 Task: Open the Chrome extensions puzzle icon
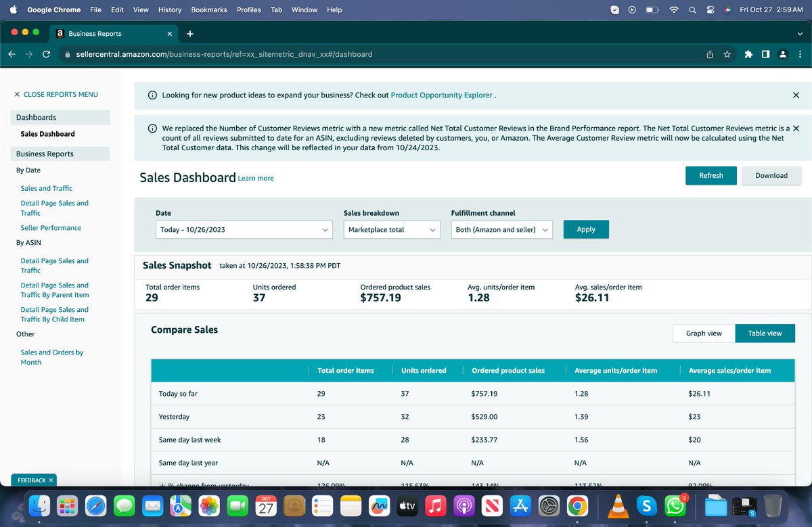(748, 54)
